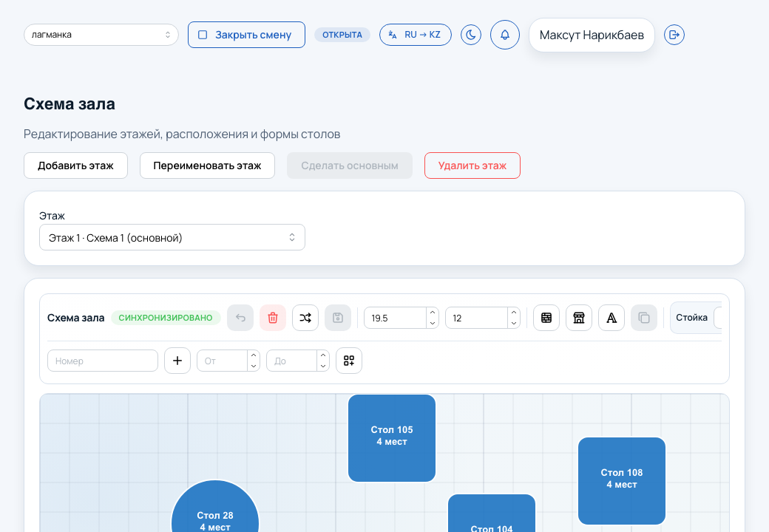This screenshot has width=769, height=532.
Task: Decrease the 12 height value
Action: [x=513, y=324]
